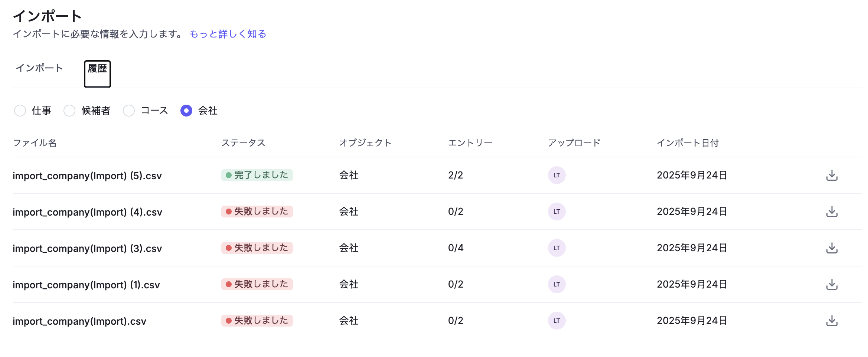The height and width of the screenshot is (357, 868).
Task: Open the もっと詳しく知る link
Action: [x=228, y=34]
